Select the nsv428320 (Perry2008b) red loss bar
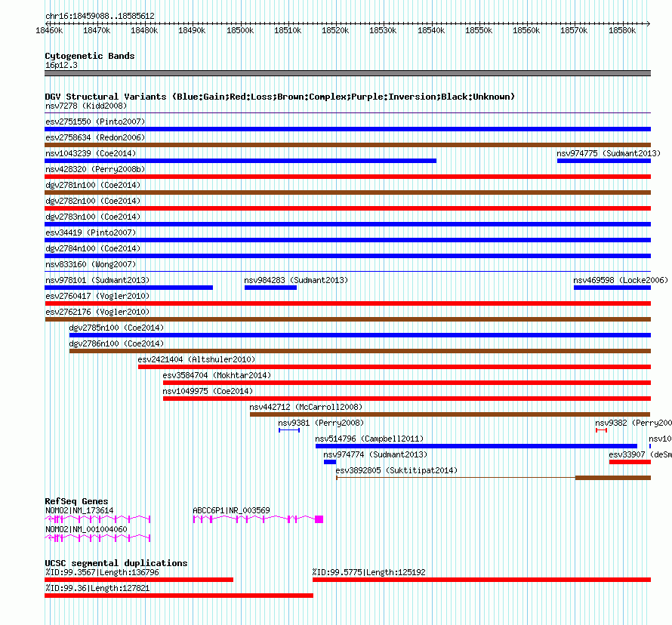 [x=347, y=177]
